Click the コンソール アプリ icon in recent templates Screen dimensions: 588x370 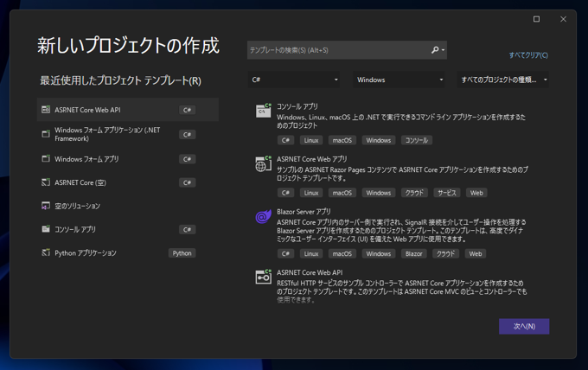coord(46,229)
